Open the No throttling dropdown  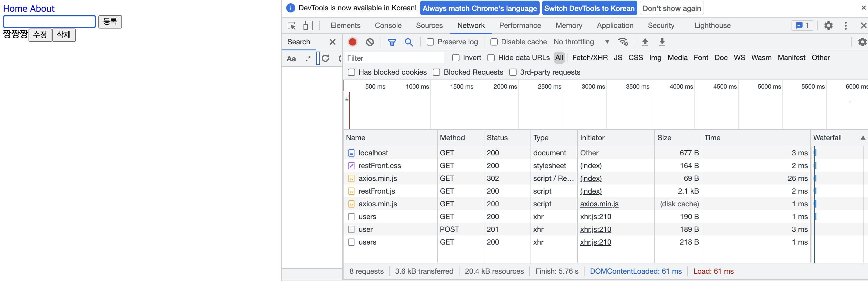point(581,42)
